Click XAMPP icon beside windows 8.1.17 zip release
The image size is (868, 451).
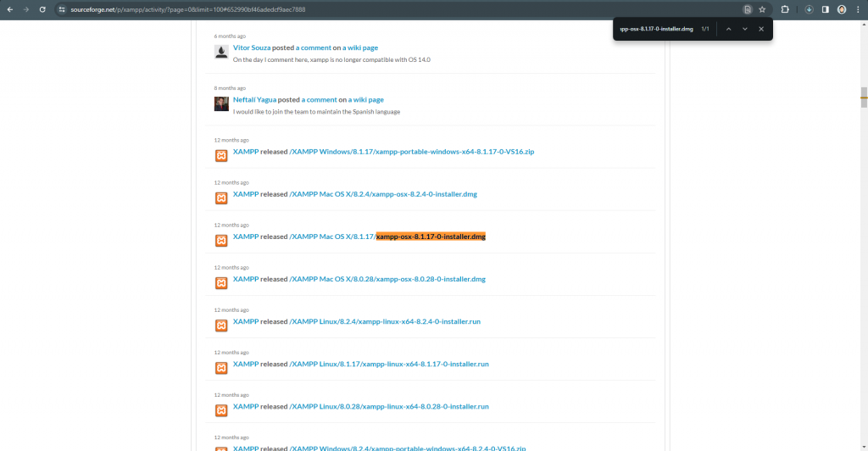click(221, 155)
